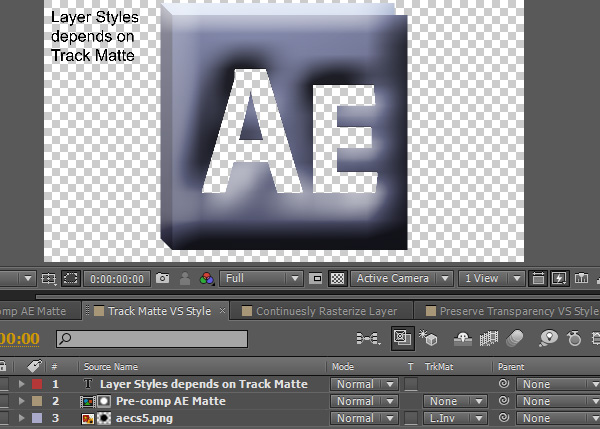
Task: Open Parent dropdown for Pre-comp AE Matte
Action: [x=558, y=401]
